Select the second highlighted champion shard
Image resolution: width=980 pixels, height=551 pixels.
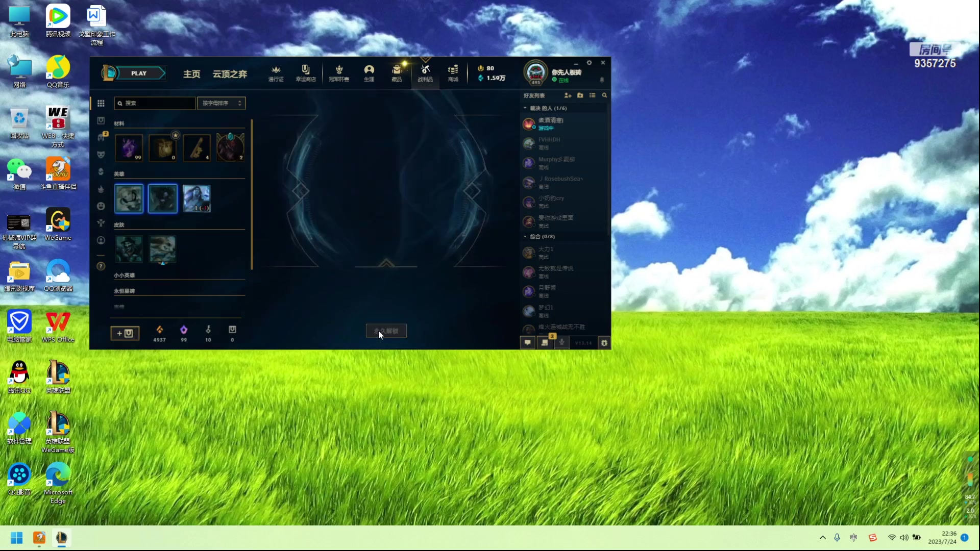(x=163, y=198)
